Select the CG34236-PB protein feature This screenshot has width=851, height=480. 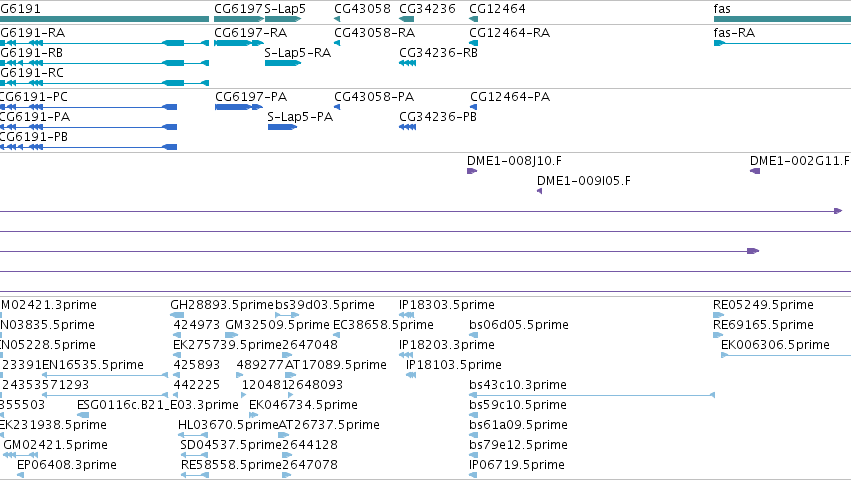408,127
